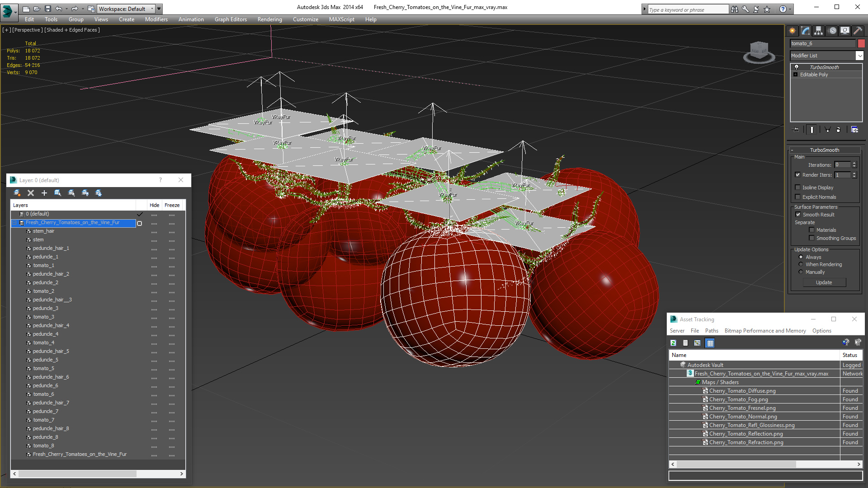868x488 pixels.
Task: Refresh the Asset Tracking list
Action: (673, 343)
